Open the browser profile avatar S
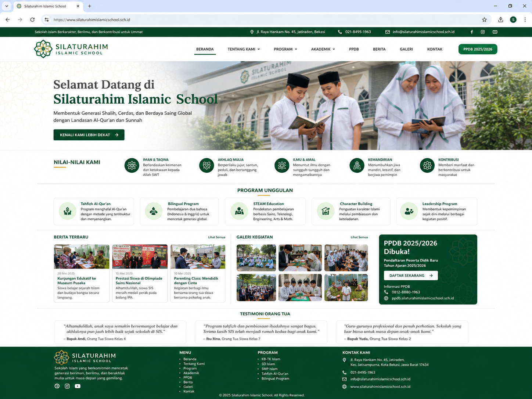 pyautogui.click(x=513, y=20)
